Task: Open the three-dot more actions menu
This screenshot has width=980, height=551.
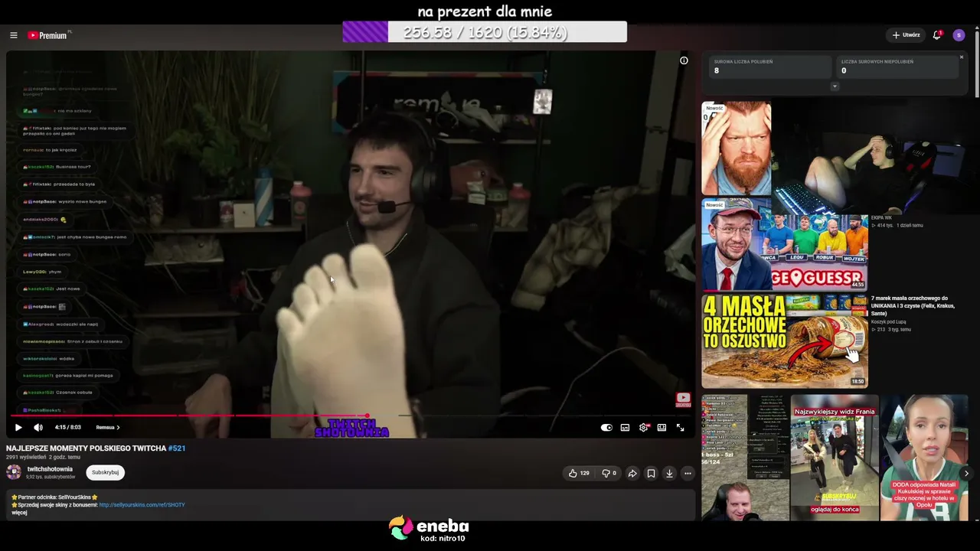Action: pos(688,474)
